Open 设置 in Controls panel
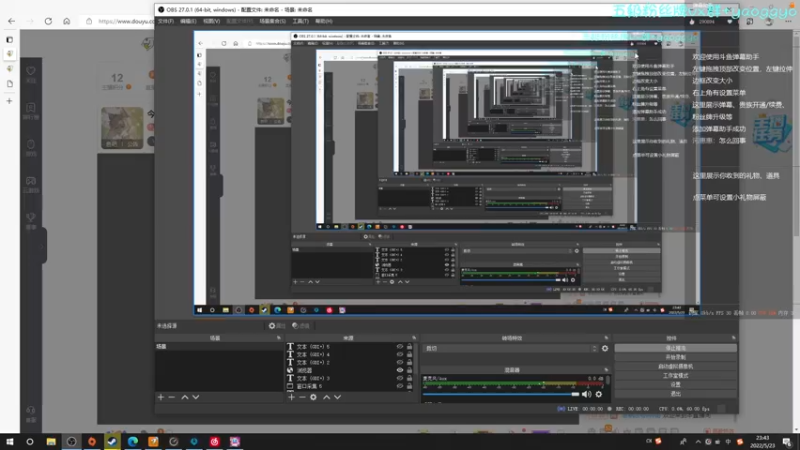Image resolution: width=800 pixels, height=450 pixels. pyautogui.click(x=676, y=385)
